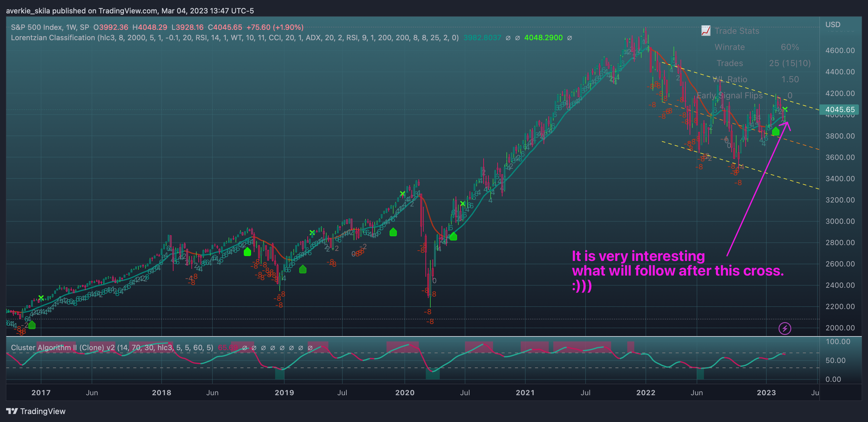Image resolution: width=868 pixels, height=422 pixels.
Task: Click the WL Ratio 1.50 value
Action: [790, 79]
